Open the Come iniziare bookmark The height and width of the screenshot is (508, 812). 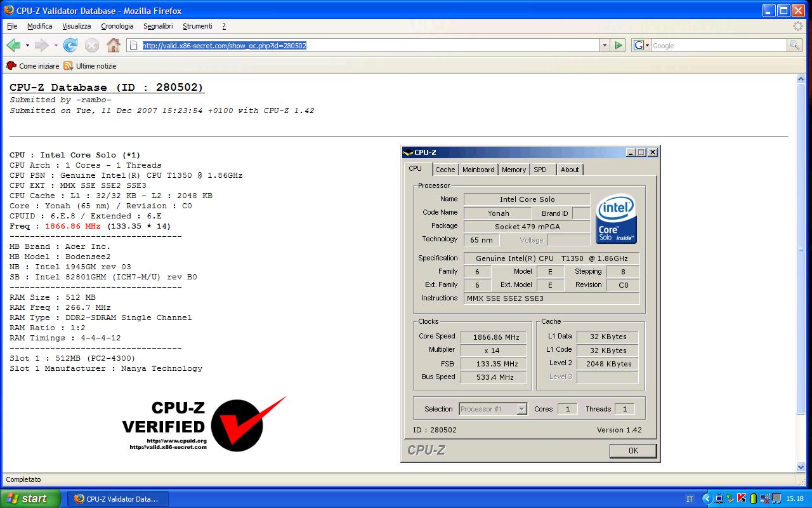pos(33,66)
